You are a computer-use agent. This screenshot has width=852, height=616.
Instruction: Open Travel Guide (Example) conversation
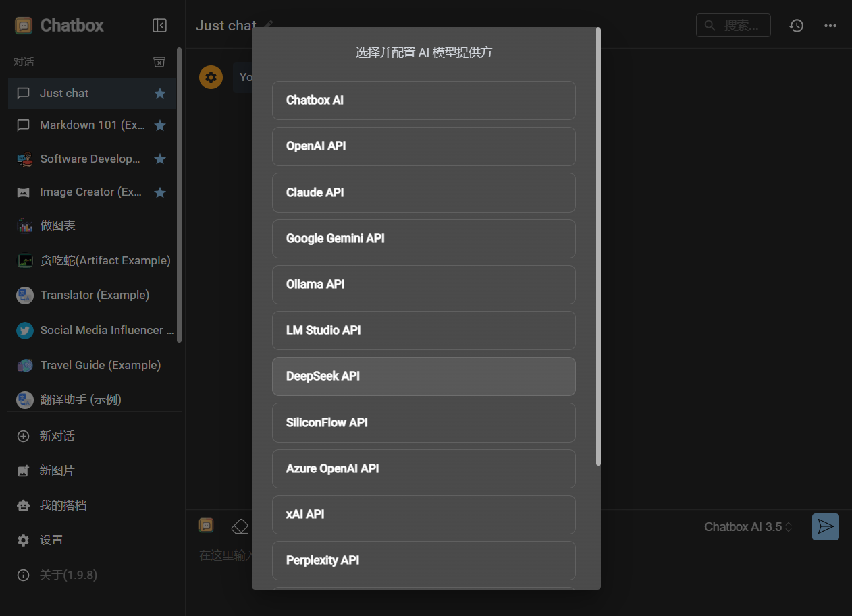coord(92,365)
